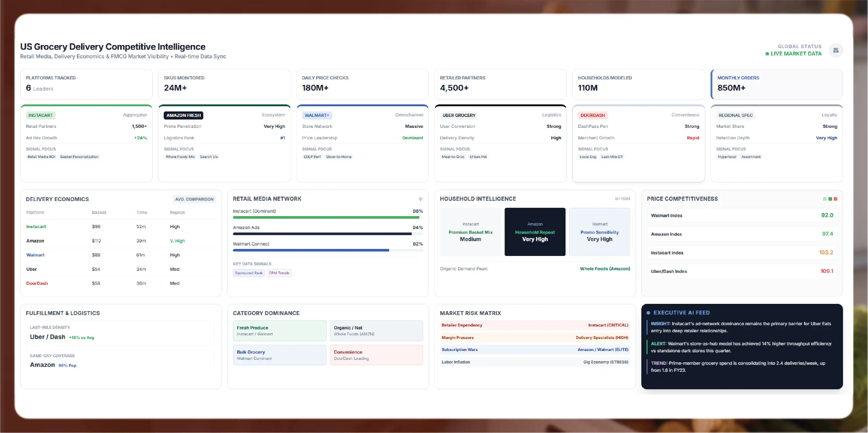
Task: Click the UBER GROCERY platform badge
Action: coord(459,115)
